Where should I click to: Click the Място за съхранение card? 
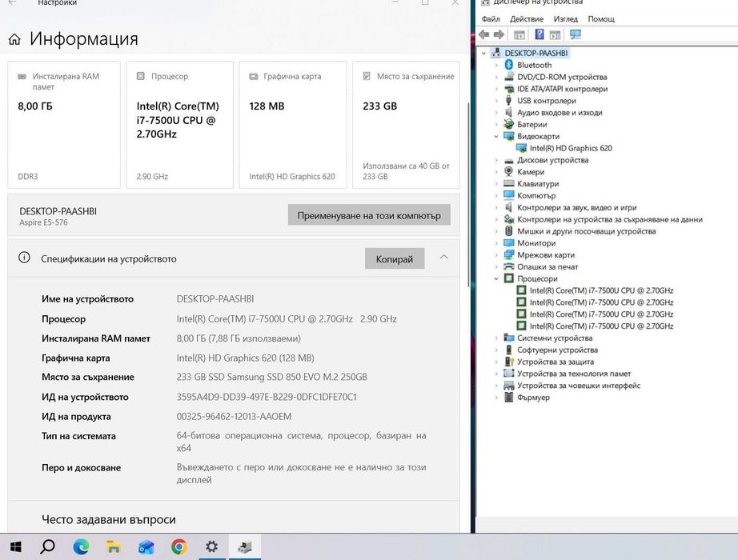[406, 125]
